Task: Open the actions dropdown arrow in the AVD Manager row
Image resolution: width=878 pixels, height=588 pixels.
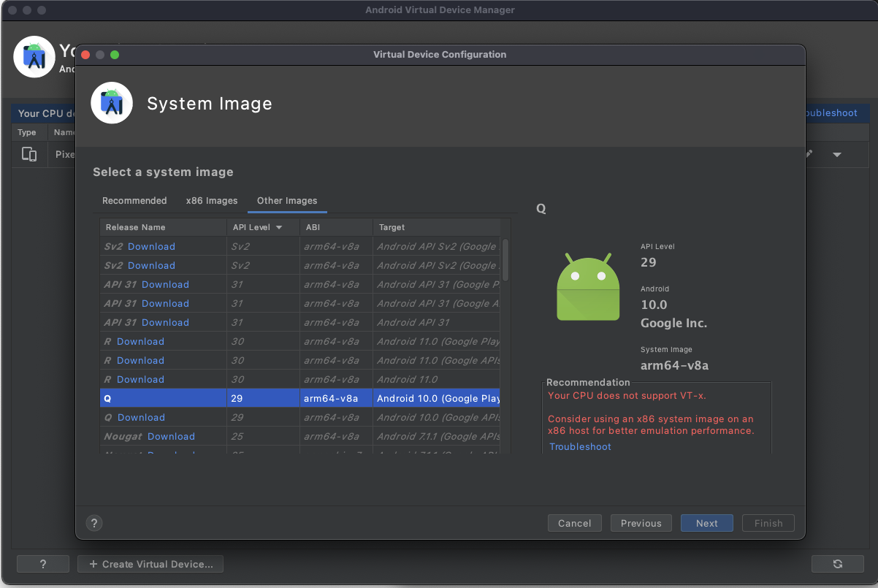Action: click(837, 155)
